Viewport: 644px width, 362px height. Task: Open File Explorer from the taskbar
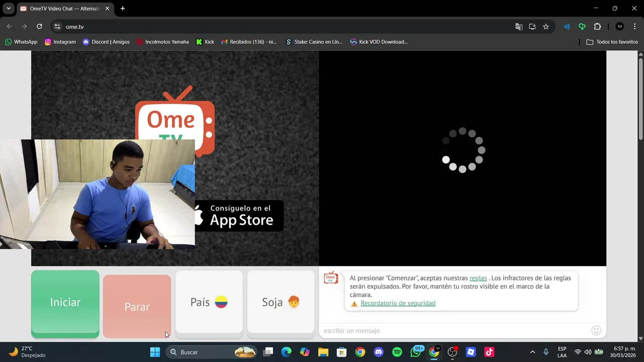pos(323,352)
